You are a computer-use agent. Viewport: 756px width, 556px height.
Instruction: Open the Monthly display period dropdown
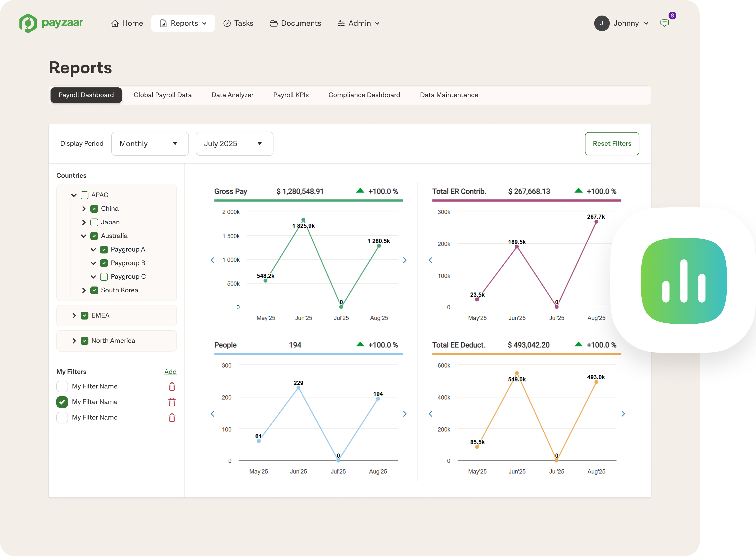[x=150, y=144]
